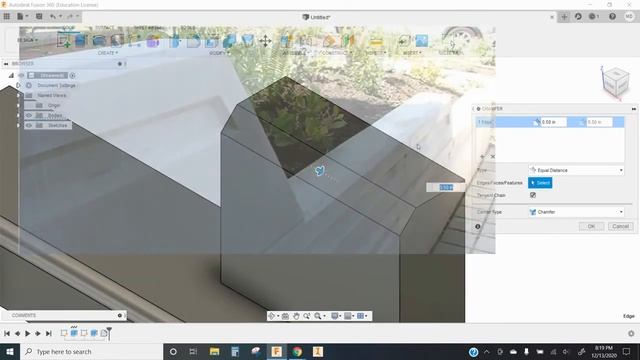Toggle Sketches folder visibility eye
Screen dimensions: 640x360
coord(29,125)
